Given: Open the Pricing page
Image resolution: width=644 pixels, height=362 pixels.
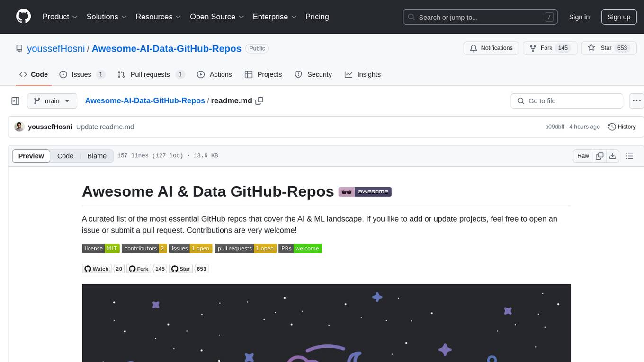Looking at the screenshot, I should [x=317, y=17].
